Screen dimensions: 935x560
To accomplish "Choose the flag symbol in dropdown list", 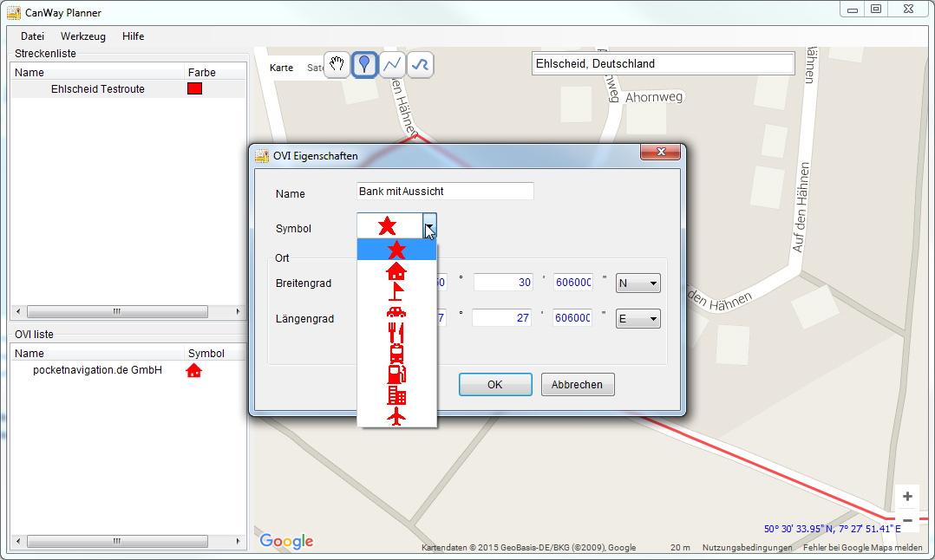I will [x=396, y=292].
